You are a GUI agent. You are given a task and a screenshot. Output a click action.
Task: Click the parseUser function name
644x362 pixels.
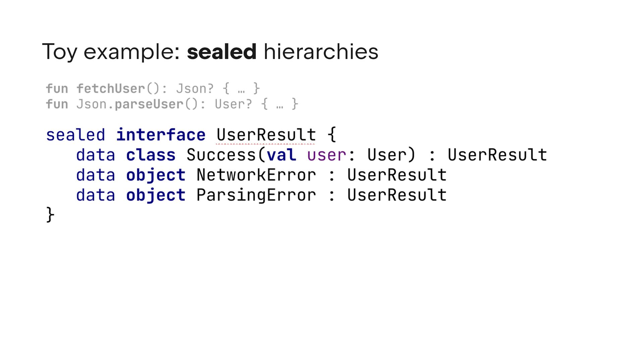click(149, 104)
